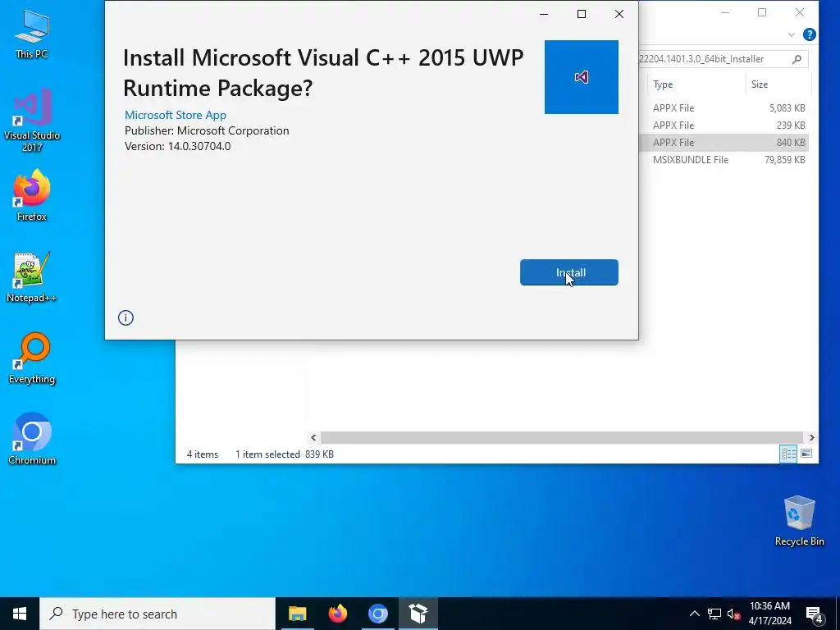Switch Explorer to large icons view
The image size is (840, 630).
(806, 454)
